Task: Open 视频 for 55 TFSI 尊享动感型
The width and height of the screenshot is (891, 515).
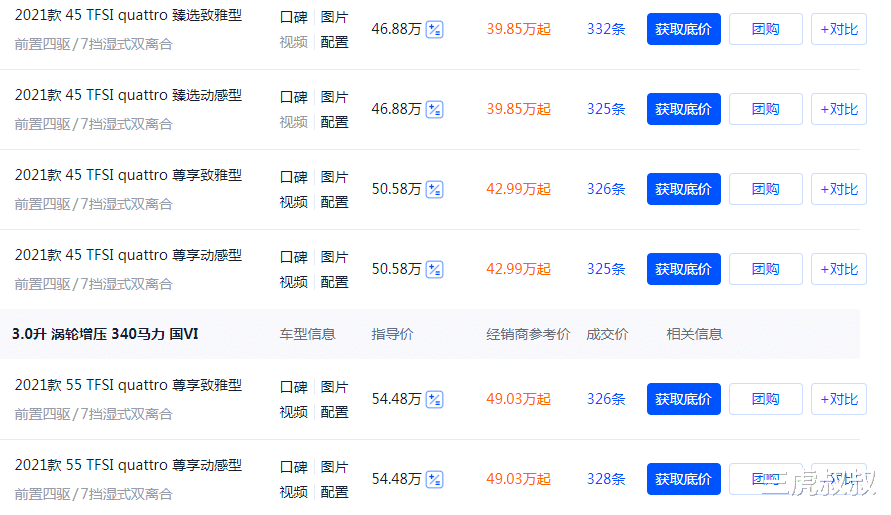Action: [x=294, y=493]
